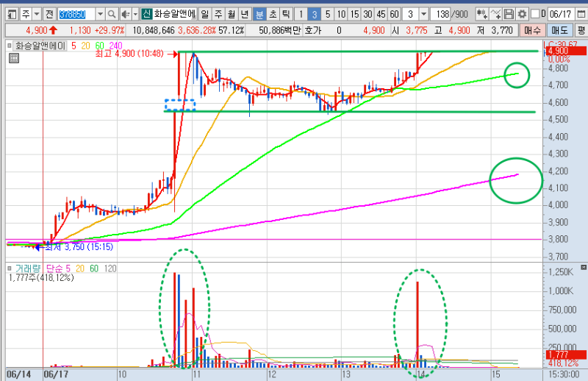The height and width of the screenshot is (381, 588).
Task: Expand the speaker options dropdown arrow
Action: [x=135, y=14]
